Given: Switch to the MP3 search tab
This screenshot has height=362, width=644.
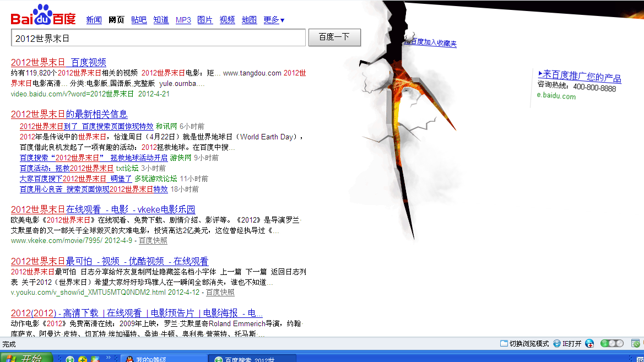Looking at the screenshot, I should point(183,20).
